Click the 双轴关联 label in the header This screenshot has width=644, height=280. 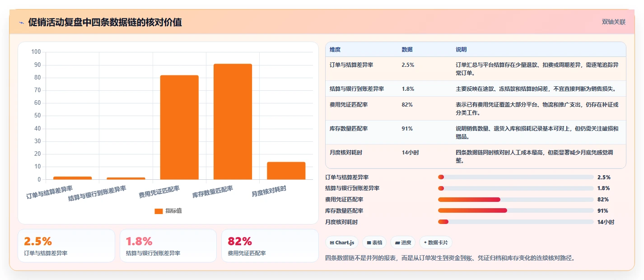614,22
